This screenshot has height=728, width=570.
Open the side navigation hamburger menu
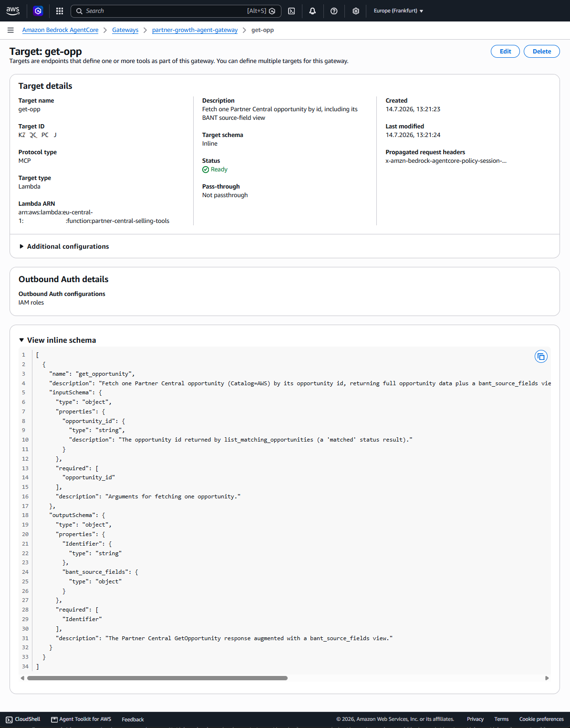point(10,30)
